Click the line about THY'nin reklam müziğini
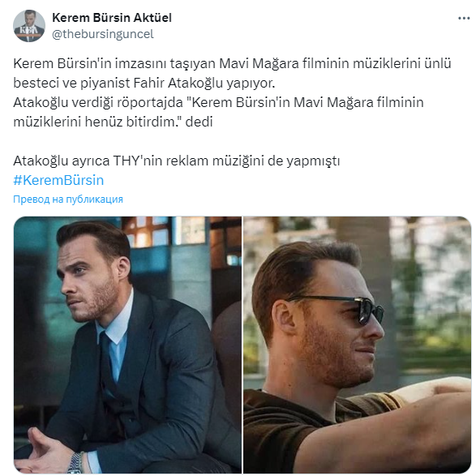476x476 pixels. (x=177, y=161)
